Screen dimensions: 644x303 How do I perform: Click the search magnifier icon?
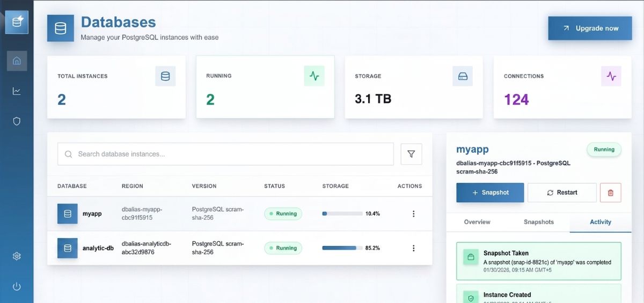point(69,154)
